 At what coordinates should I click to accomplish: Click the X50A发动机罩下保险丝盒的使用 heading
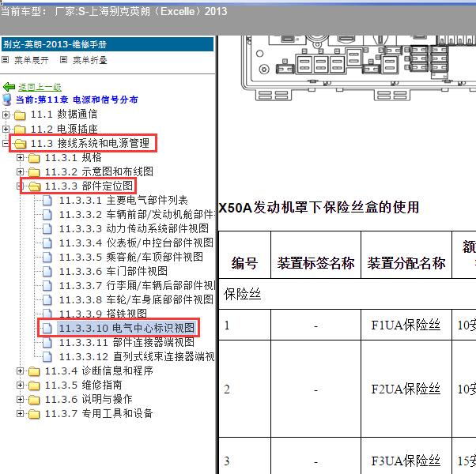(x=319, y=208)
